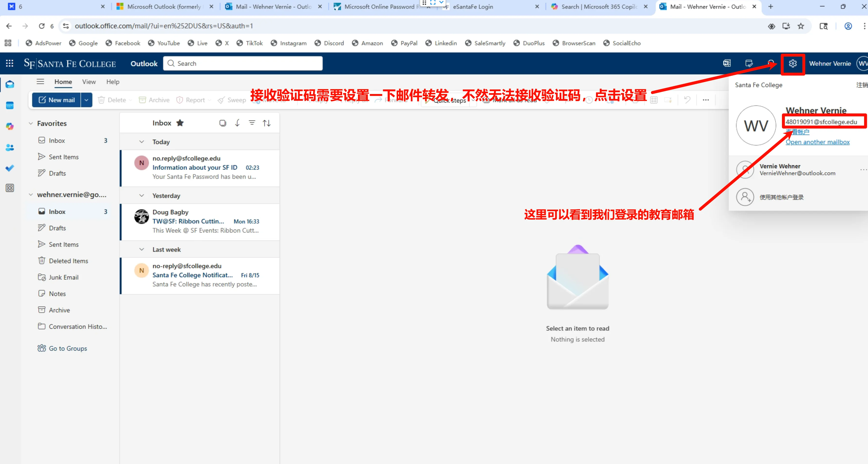
Task: Click the Archive toolbar button
Action: click(x=154, y=100)
